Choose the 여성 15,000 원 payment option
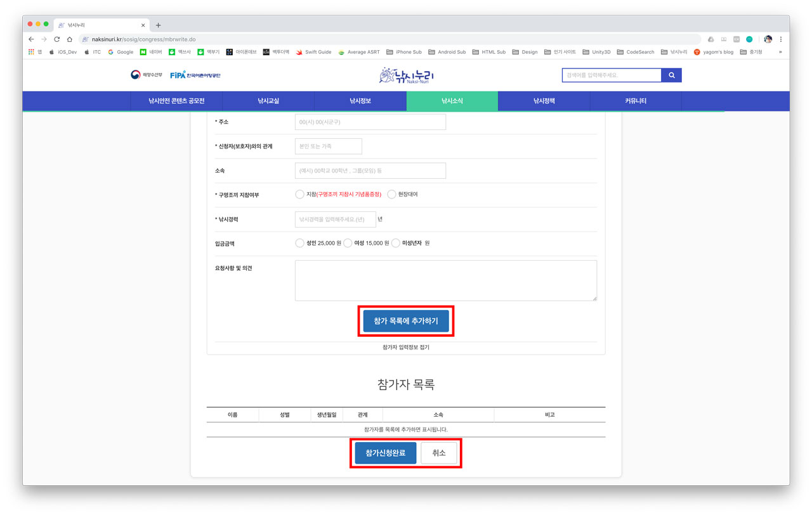This screenshot has height=515, width=812. pos(348,243)
